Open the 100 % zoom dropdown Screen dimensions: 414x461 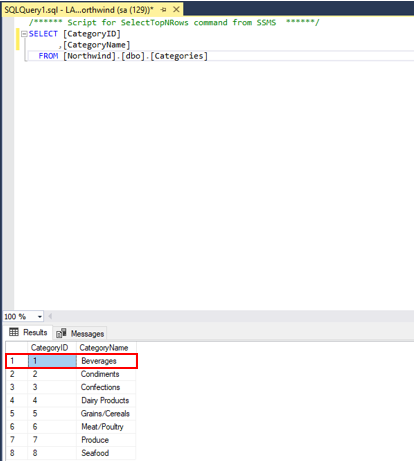(40, 316)
